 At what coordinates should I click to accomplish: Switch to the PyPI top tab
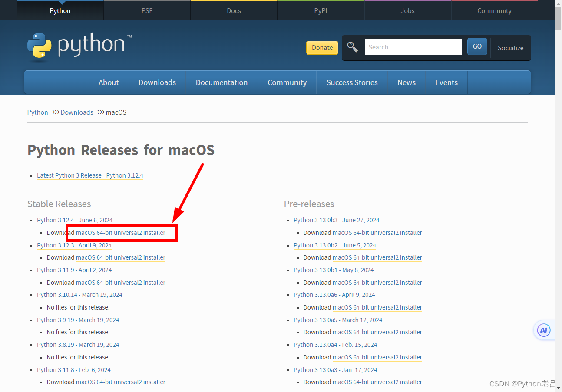tap(321, 10)
